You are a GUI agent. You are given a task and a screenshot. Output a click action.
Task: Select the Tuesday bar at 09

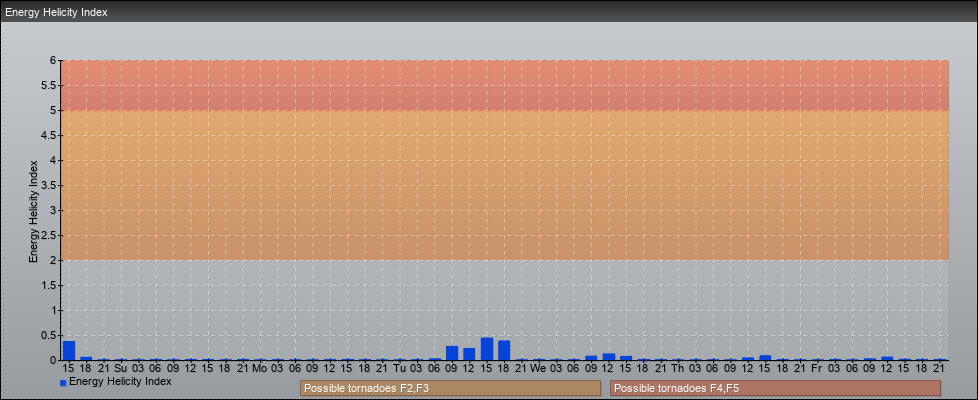[452, 353]
